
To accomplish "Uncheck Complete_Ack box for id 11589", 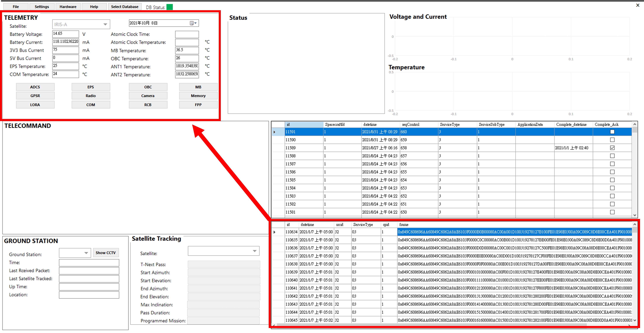I will pyautogui.click(x=612, y=148).
